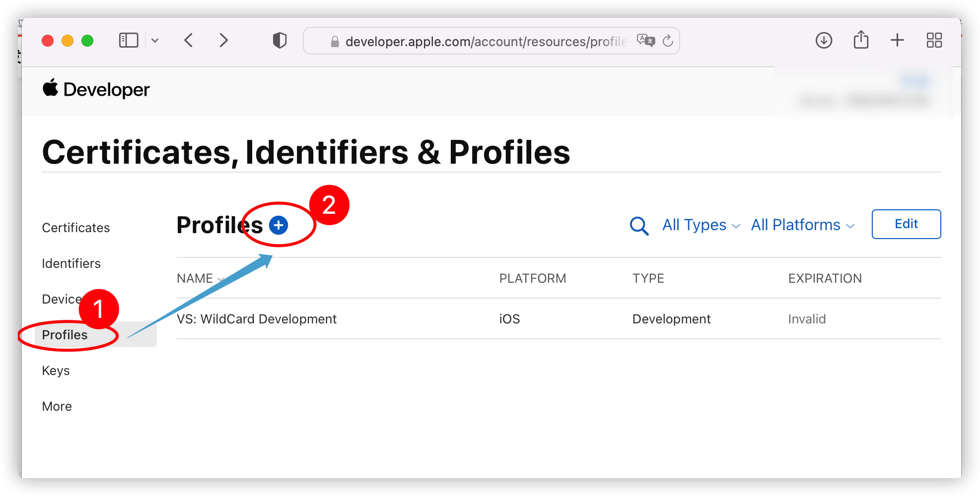Minimize the window with yellow button
The height and width of the screenshot is (496, 980).
click(68, 41)
